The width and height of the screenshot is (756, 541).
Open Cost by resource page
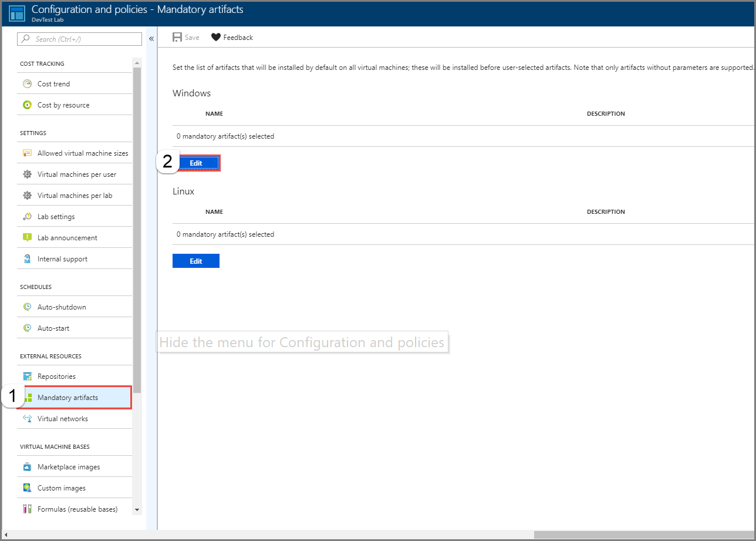(75, 105)
